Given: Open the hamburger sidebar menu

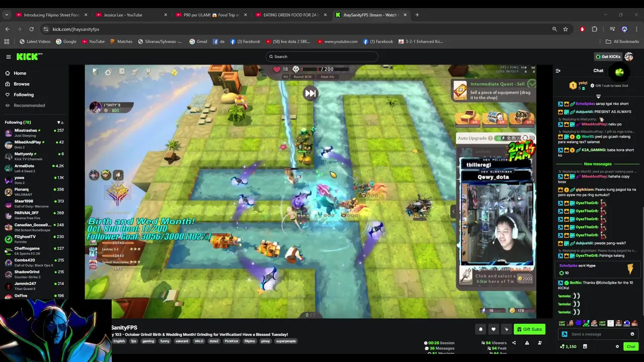Looking at the screenshot, I should pyautogui.click(x=8, y=57).
